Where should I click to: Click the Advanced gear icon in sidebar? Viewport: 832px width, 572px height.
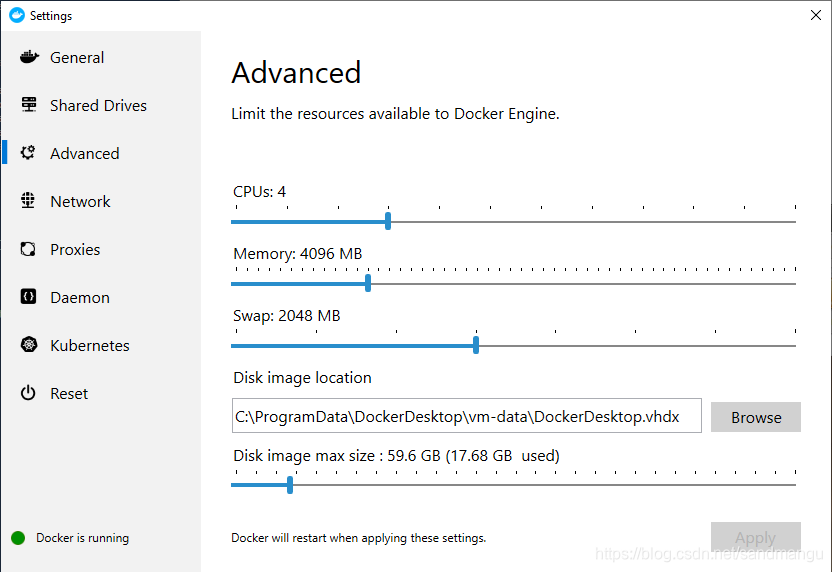28,153
